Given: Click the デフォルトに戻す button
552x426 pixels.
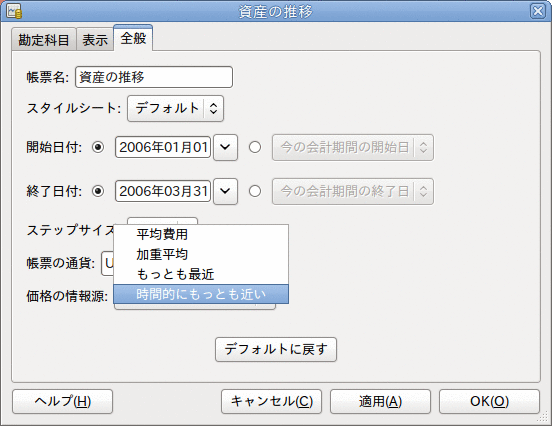Looking at the screenshot, I should pyautogui.click(x=276, y=349).
